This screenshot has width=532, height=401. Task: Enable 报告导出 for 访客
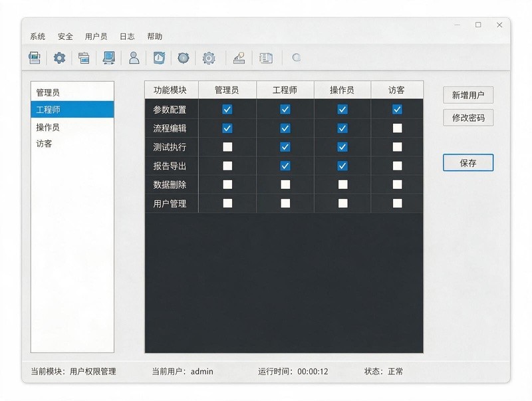click(x=397, y=166)
